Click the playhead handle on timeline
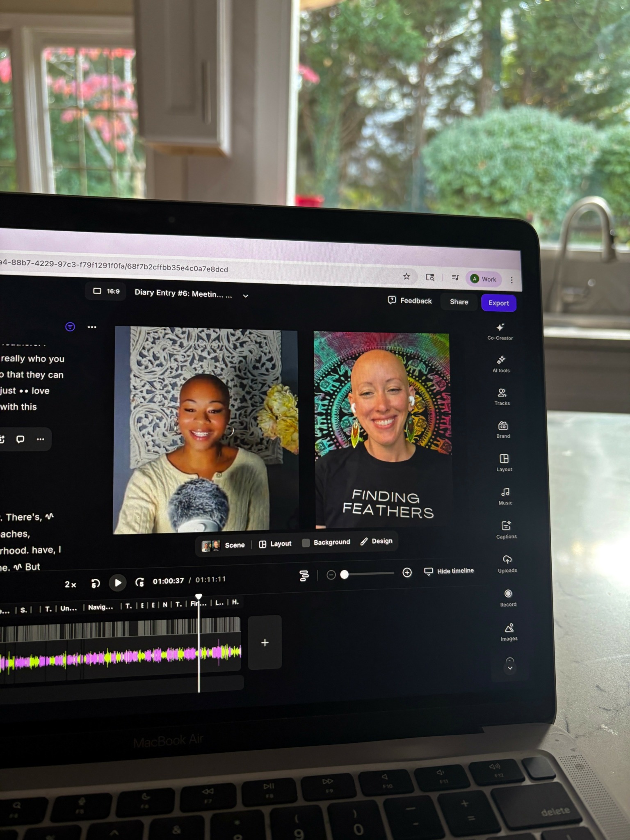This screenshot has width=630, height=840. pyautogui.click(x=199, y=596)
